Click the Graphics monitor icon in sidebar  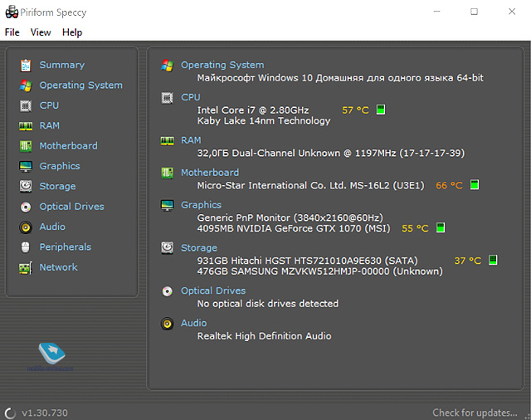coord(26,166)
